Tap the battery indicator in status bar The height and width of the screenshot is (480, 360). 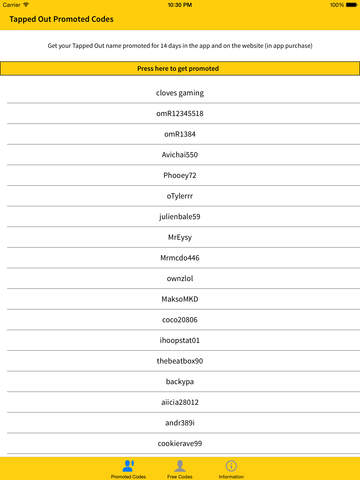351,5
